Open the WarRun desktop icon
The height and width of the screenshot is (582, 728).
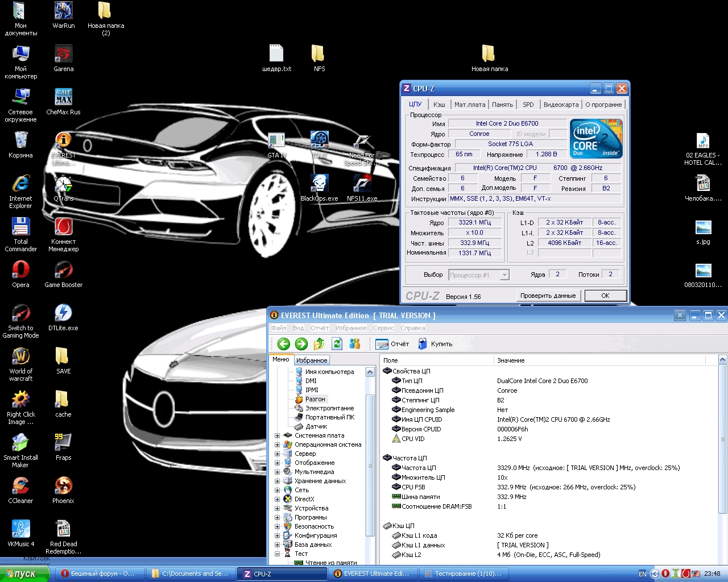tap(64, 15)
